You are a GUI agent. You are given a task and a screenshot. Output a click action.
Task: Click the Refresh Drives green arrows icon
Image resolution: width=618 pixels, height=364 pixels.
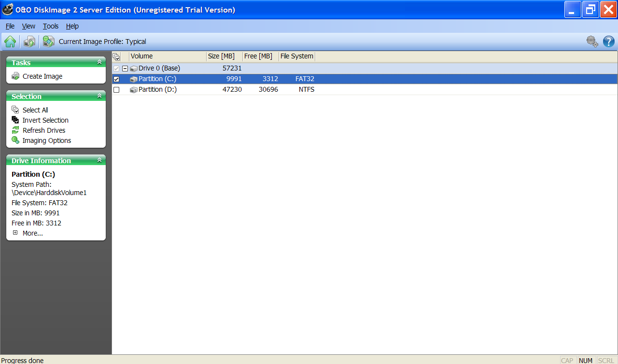coord(15,130)
